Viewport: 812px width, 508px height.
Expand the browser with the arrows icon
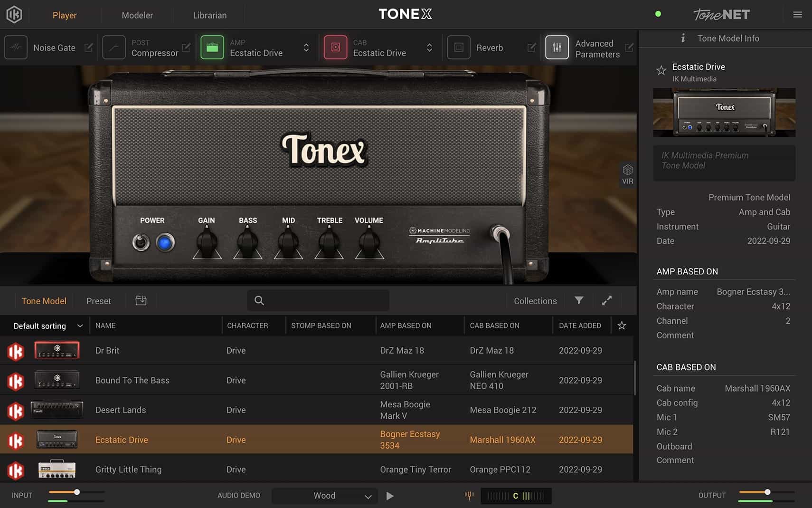[x=607, y=300]
